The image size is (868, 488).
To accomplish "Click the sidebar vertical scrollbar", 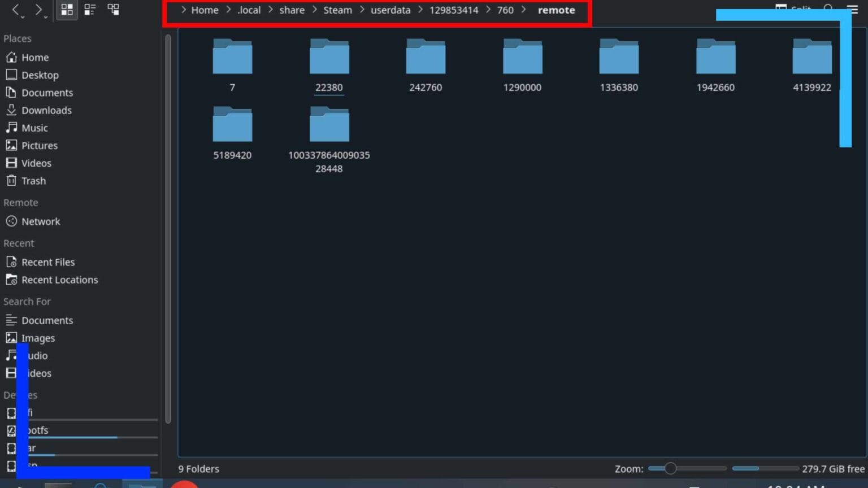I will point(168,226).
